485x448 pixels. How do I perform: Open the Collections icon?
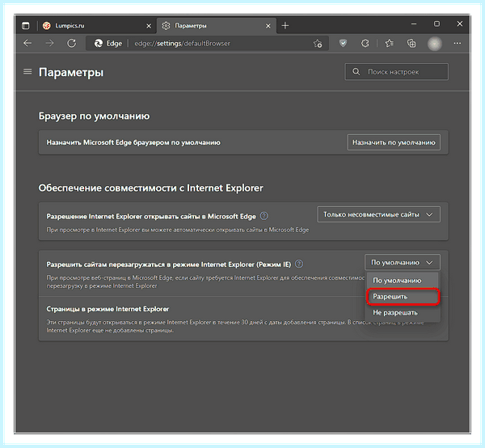pyautogui.click(x=411, y=44)
